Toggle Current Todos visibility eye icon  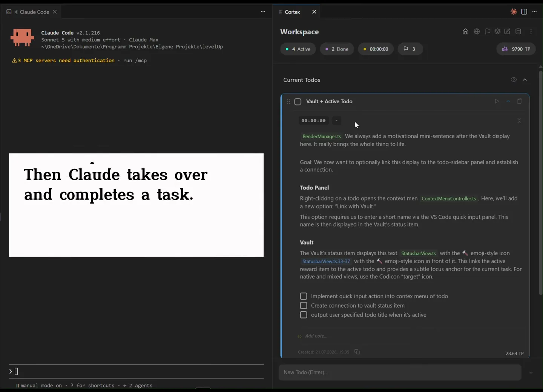click(514, 80)
